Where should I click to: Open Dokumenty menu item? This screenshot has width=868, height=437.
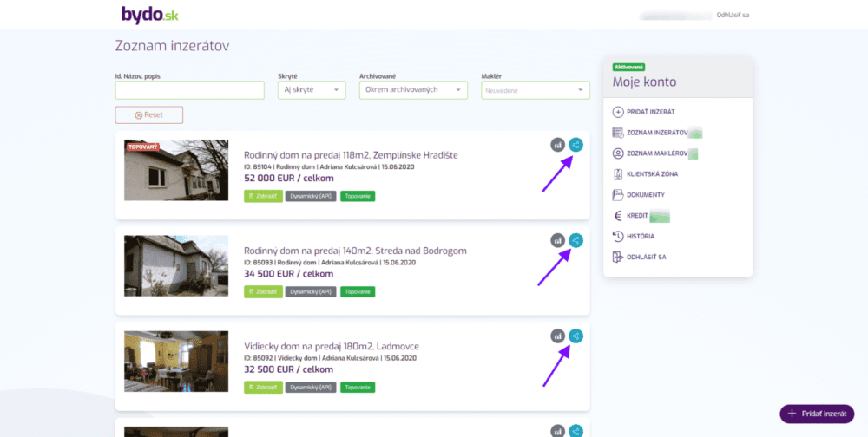point(646,195)
